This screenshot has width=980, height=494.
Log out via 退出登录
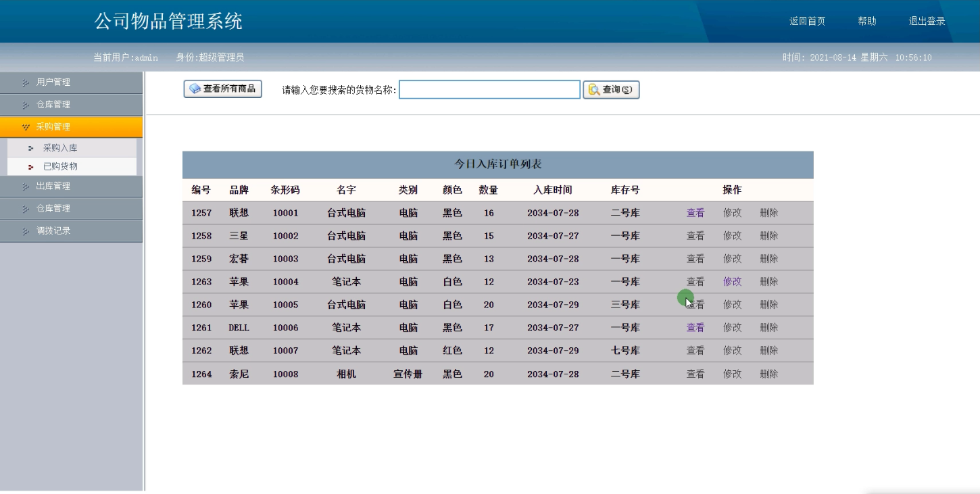927,21
